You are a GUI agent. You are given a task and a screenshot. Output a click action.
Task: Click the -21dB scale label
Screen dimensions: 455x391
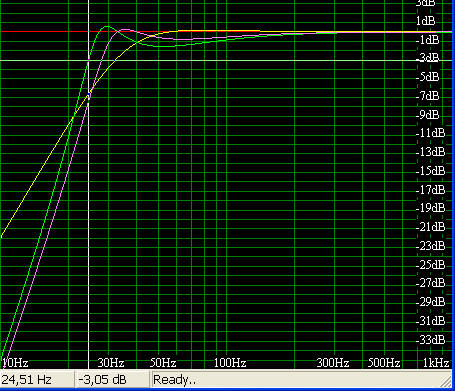(431, 227)
